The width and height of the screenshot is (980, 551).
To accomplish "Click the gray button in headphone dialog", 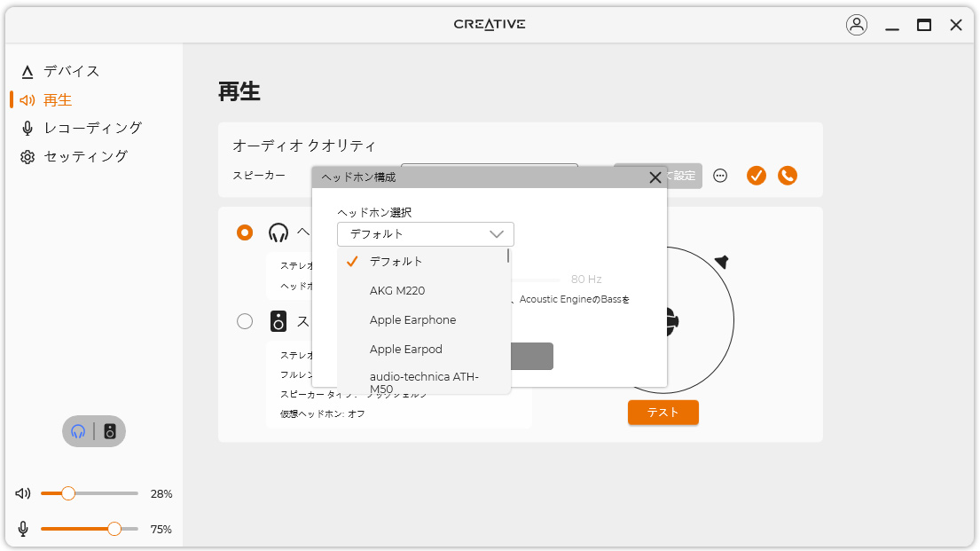I will tap(532, 356).
